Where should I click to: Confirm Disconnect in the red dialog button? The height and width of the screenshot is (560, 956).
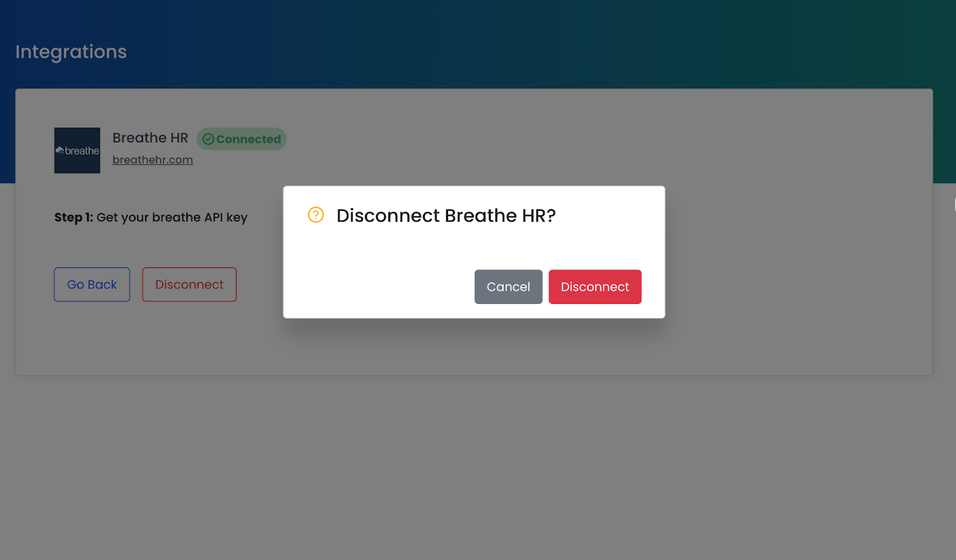[595, 287]
